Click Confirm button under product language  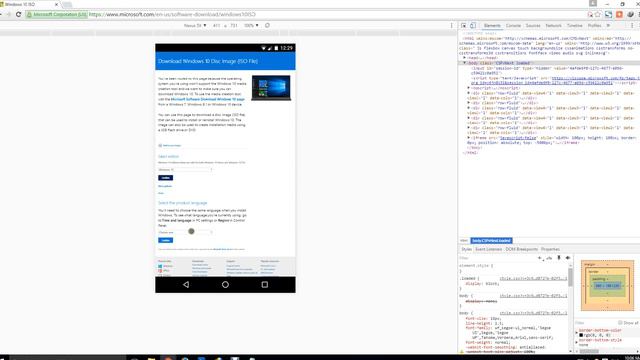tap(165, 240)
